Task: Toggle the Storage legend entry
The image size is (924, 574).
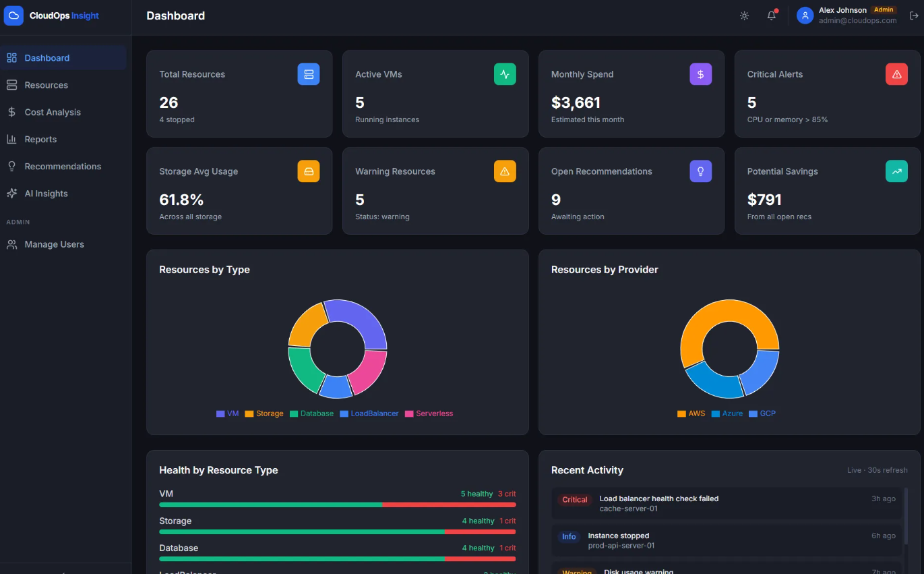Action: (x=264, y=413)
